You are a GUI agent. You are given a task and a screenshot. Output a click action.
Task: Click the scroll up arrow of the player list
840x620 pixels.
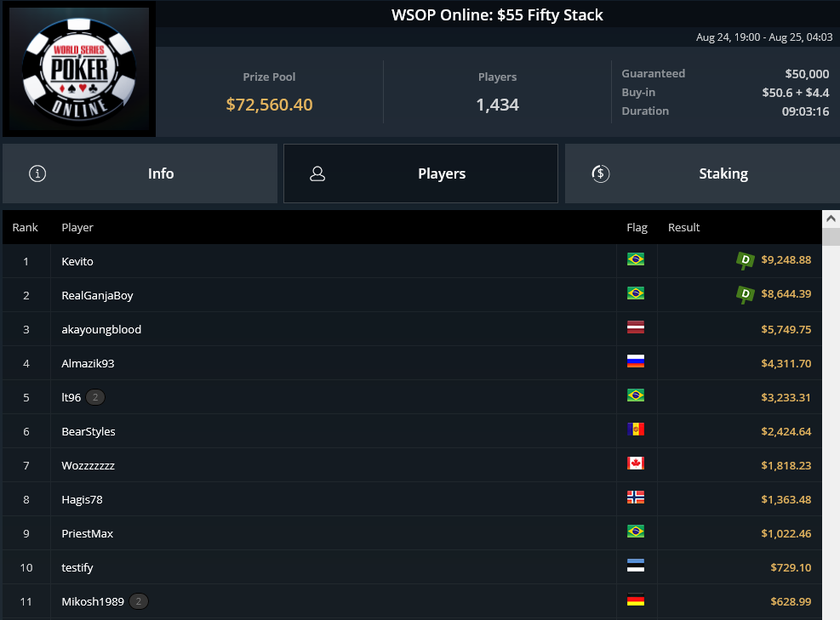pos(831,219)
